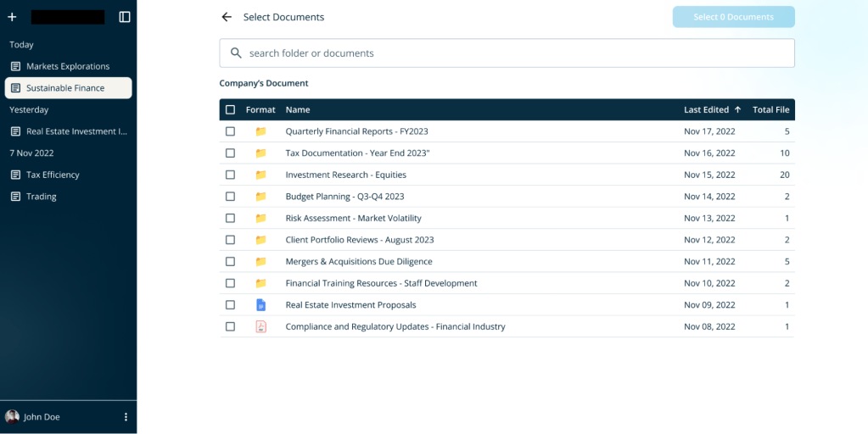Open John Doe's three-dot options menu
The width and height of the screenshot is (868, 434).
[126, 417]
